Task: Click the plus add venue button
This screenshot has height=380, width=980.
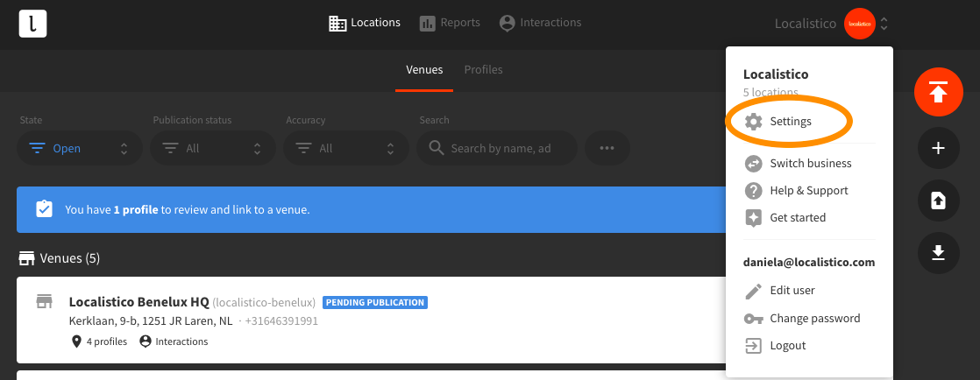Action: coord(938,148)
